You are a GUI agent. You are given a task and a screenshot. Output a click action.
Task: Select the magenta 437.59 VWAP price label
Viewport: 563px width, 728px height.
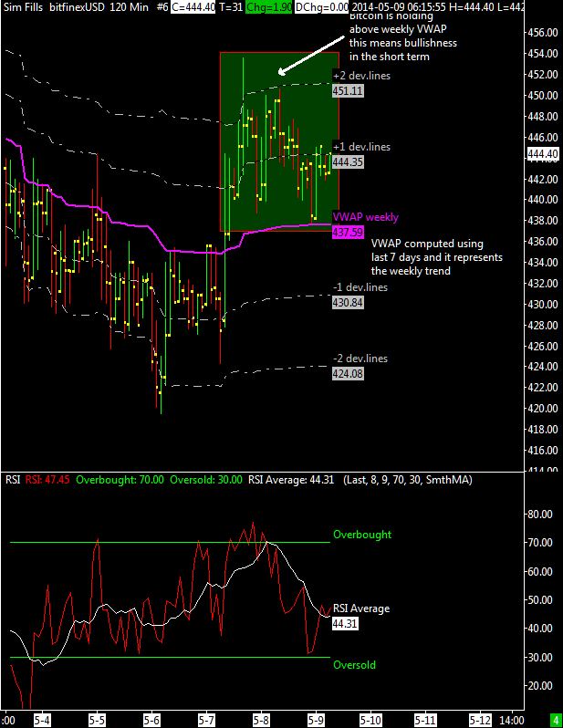[x=348, y=233]
